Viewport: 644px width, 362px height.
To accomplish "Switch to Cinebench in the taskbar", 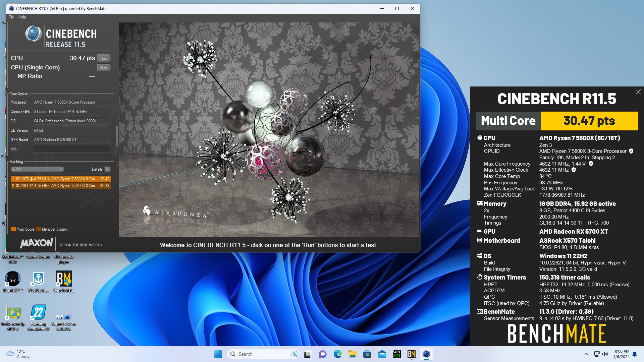I will point(426,354).
